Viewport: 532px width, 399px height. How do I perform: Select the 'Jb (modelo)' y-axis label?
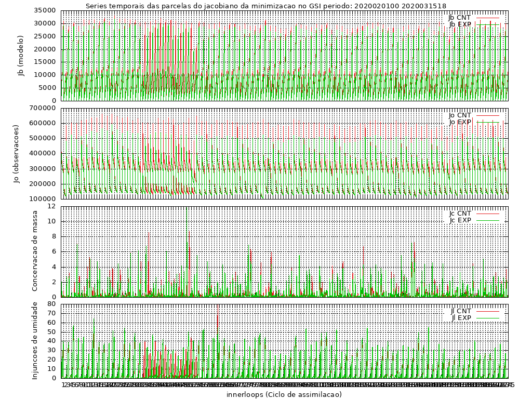pos(21,56)
